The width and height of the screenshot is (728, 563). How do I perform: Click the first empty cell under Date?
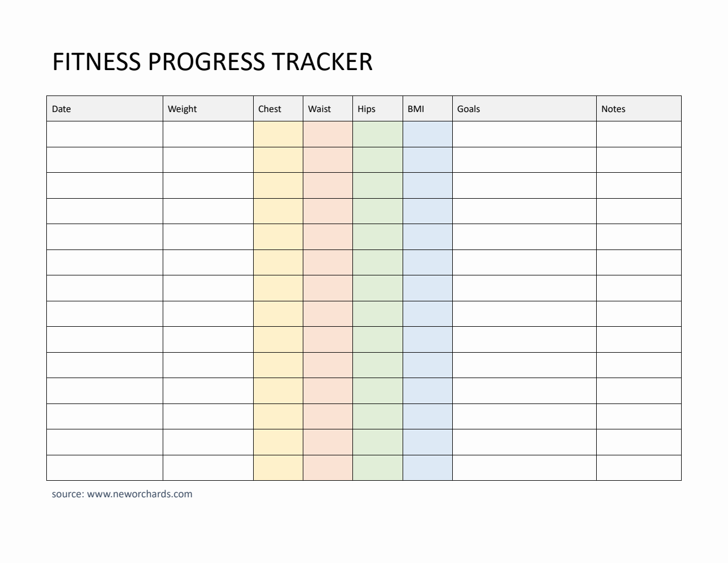click(x=105, y=134)
